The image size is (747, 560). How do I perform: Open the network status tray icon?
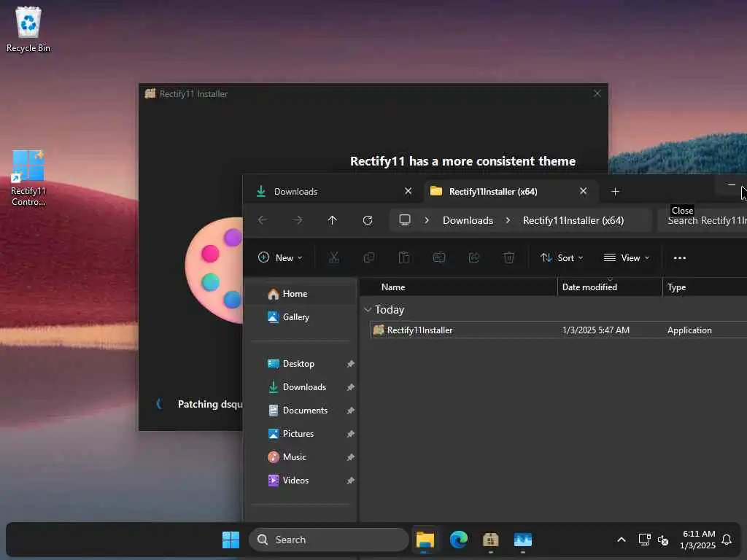(644, 540)
